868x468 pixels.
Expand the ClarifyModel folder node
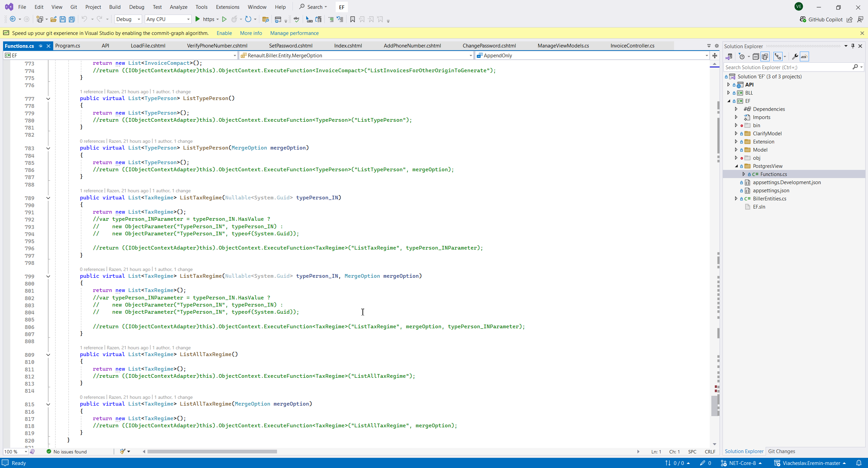click(x=736, y=133)
